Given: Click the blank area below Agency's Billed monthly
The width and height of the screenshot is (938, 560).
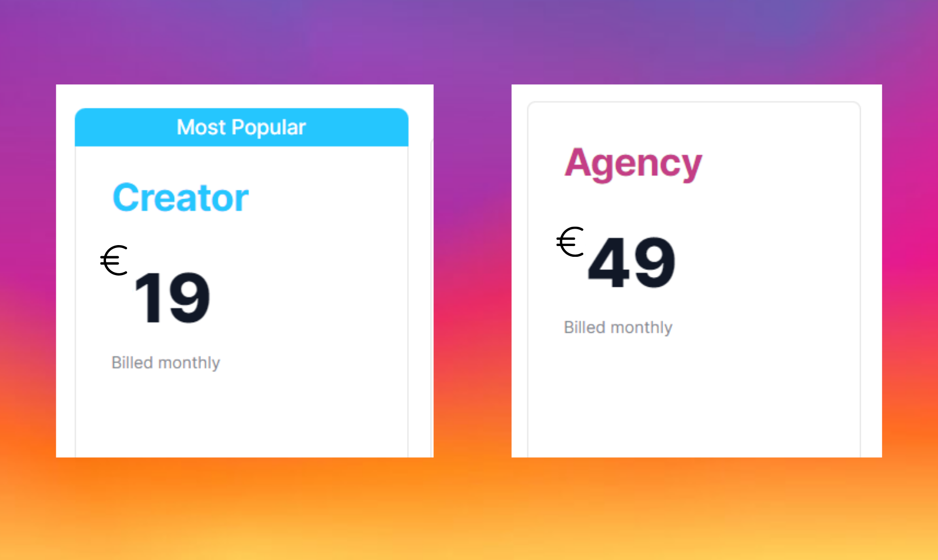Looking at the screenshot, I should pyautogui.click(x=694, y=396).
